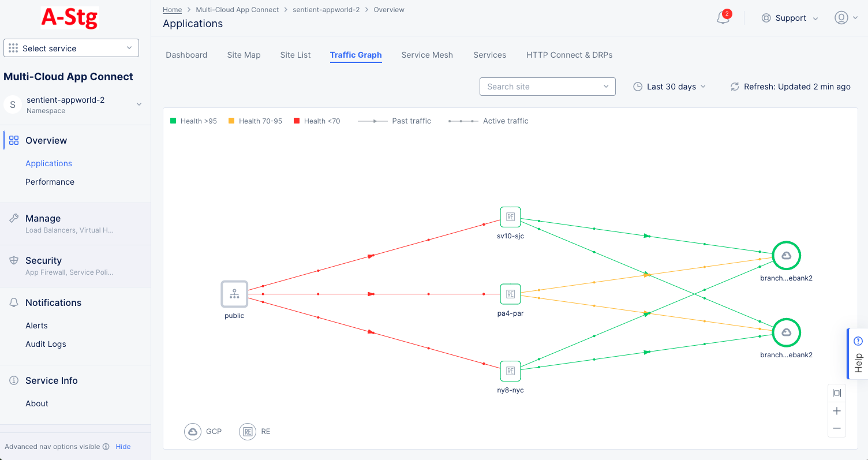Hide advanced nav options

tap(123, 446)
